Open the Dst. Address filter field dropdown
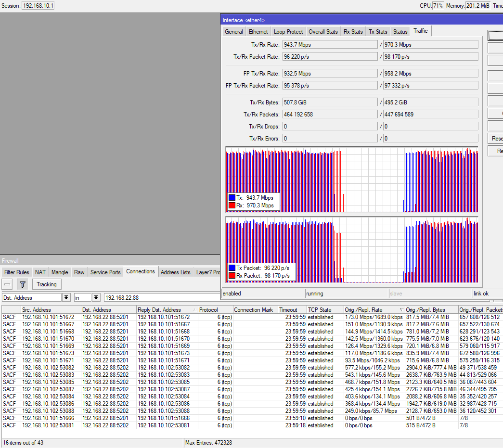 point(66,298)
